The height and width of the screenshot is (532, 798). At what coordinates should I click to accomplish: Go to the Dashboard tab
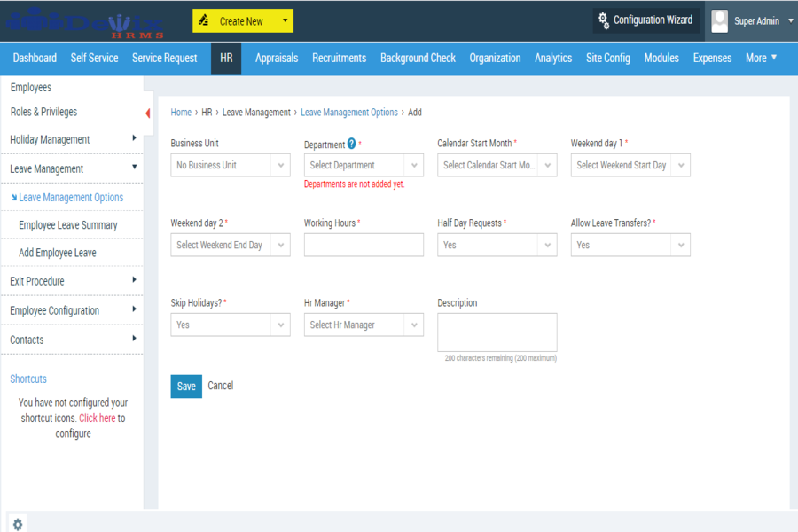click(35, 58)
